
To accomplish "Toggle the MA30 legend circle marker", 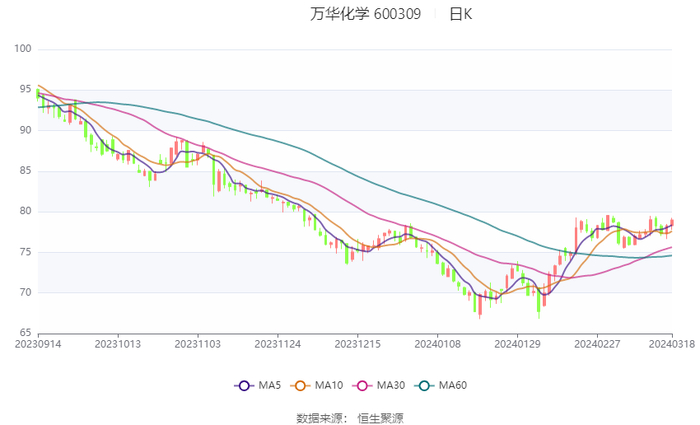I will coord(362,385).
